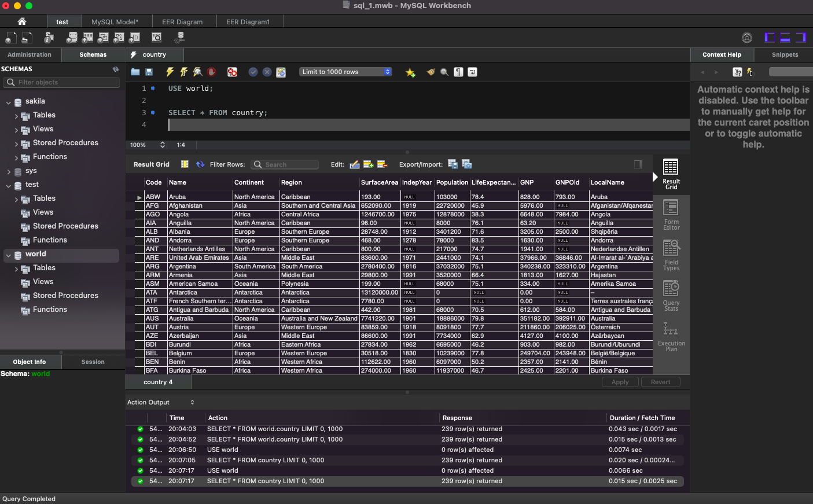This screenshot has width=813, height=504.
Task: Create a new view icon
Action: click(103, 38)
